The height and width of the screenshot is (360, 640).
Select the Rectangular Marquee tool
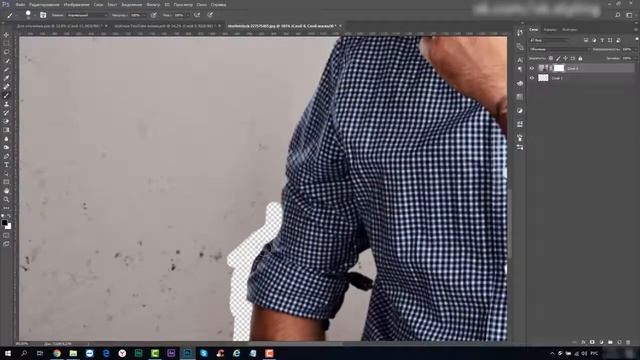coord(6,44)
